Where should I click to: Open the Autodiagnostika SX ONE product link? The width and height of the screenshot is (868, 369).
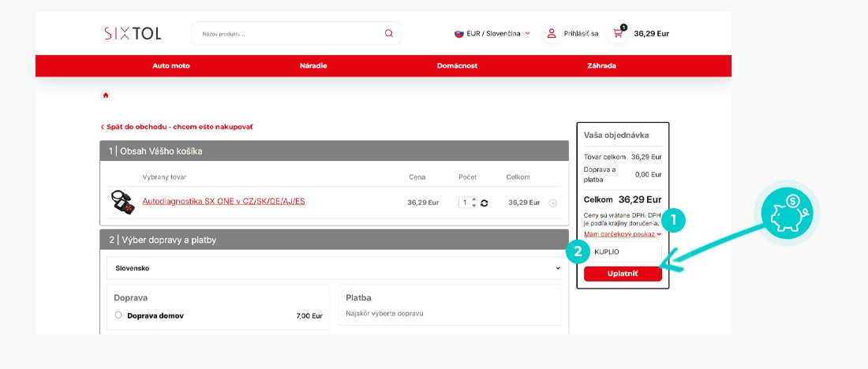223,201
